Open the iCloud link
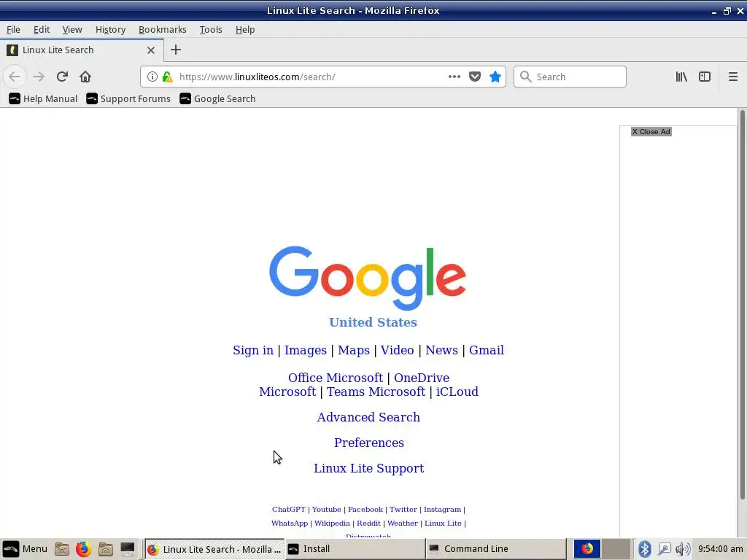Image resolution: width=747 pixels, height=560 pixels. (457, 392)
